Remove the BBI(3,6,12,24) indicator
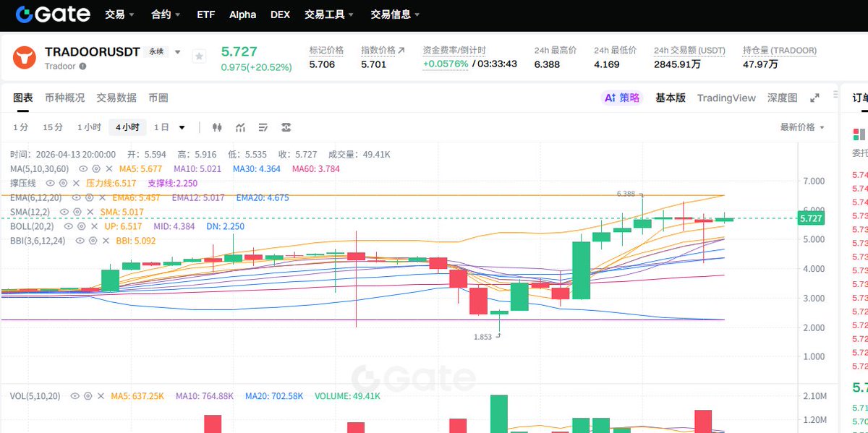The image size is (868, 433). click(105, 241)
